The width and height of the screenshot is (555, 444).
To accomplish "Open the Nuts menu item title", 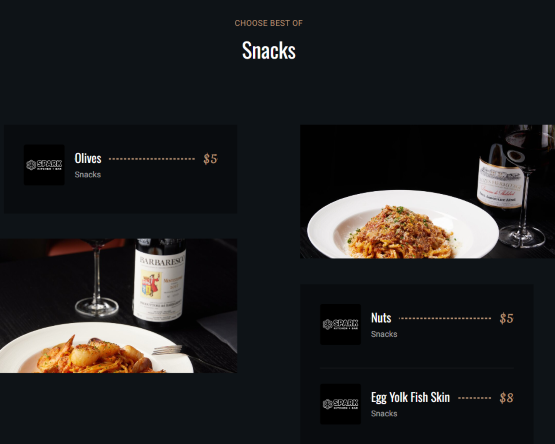I will [381, 318].
